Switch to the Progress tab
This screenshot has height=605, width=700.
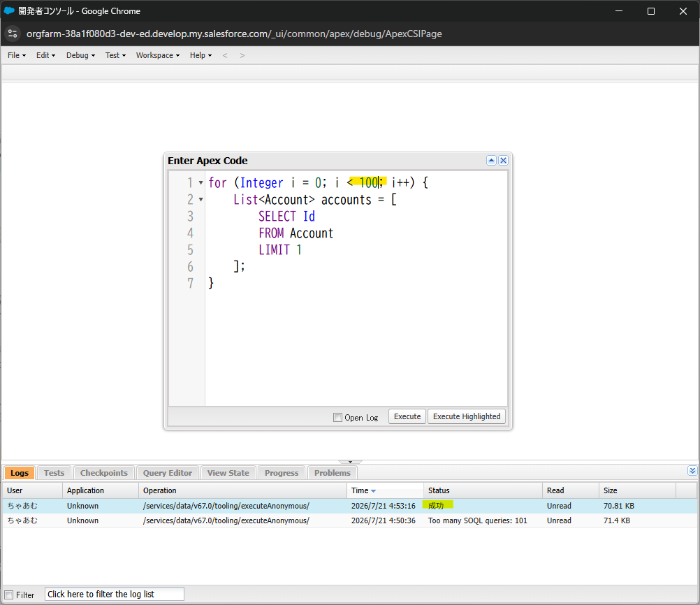(282, 473)
